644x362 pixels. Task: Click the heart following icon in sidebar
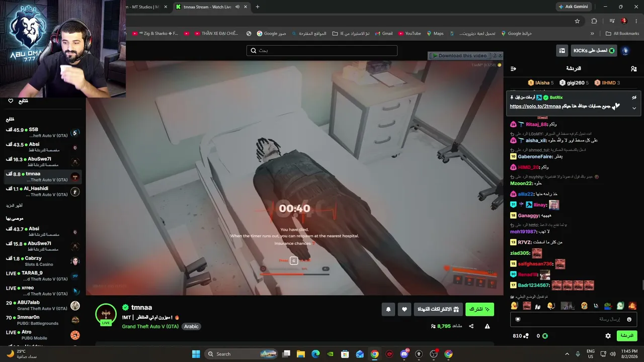[11, 101]
